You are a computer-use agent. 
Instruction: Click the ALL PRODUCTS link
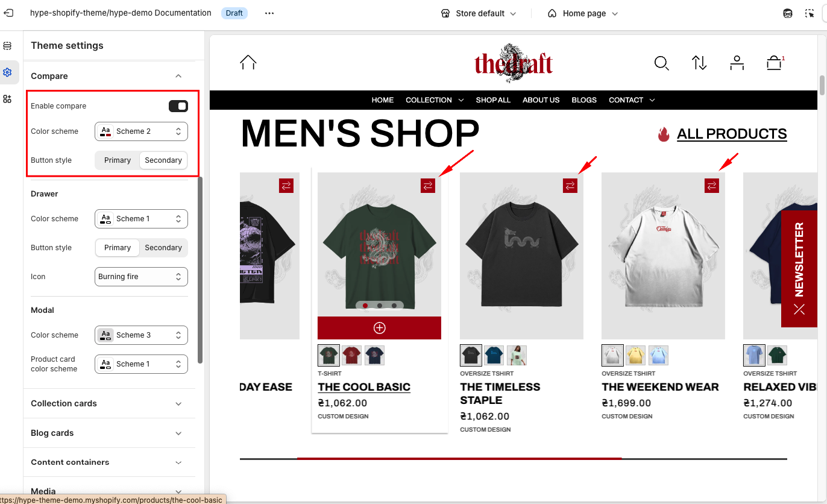pyautogui.click(x=732, y=134)
